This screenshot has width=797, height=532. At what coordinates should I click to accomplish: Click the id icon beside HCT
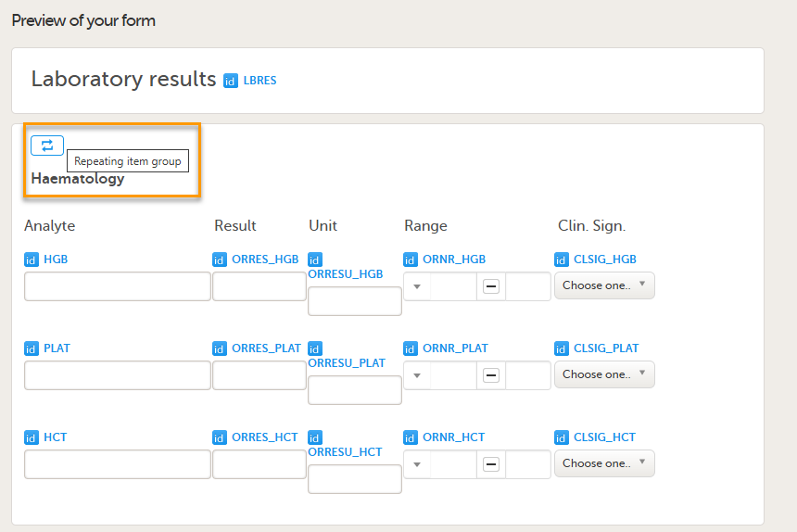click(x=32, y=437)
